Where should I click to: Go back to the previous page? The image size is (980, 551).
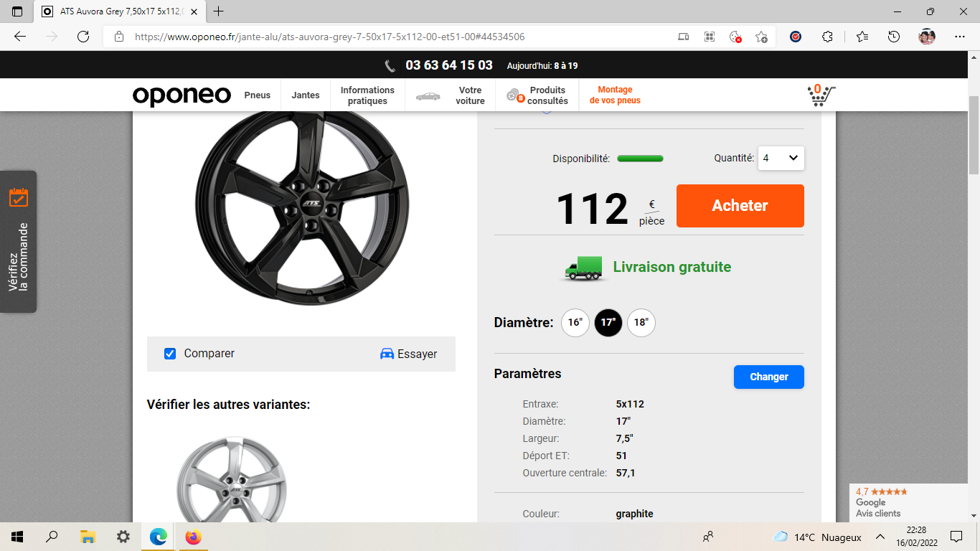(20, 37)
